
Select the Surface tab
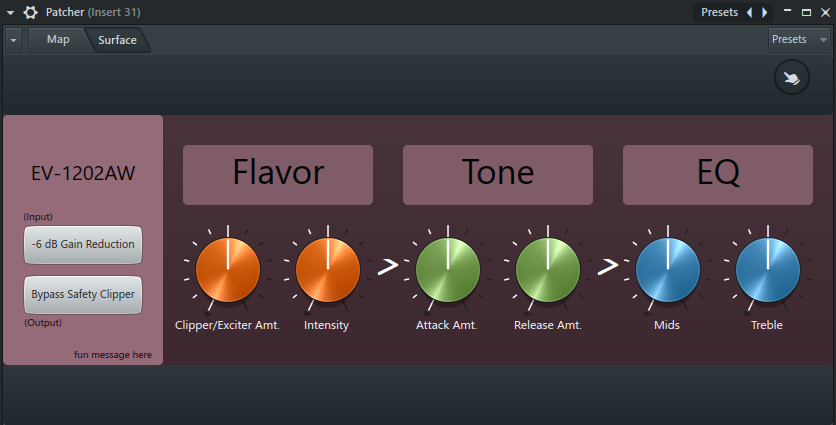tap(117, 40)
